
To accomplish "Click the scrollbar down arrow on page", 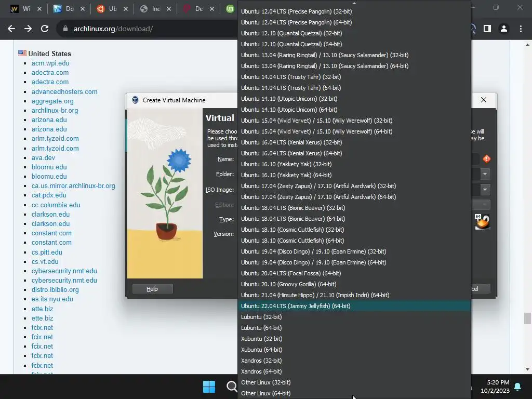I will 527,369.
